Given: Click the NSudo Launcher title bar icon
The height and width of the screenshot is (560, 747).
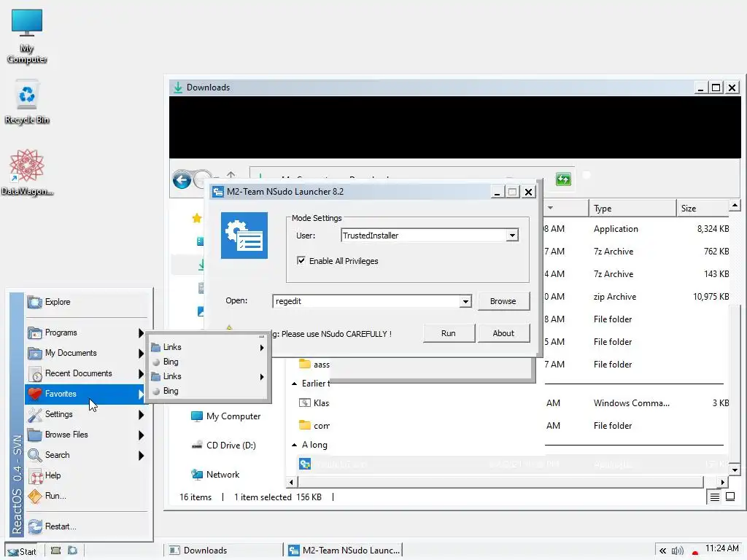Looking at the screenshot, I should point(218,192).
